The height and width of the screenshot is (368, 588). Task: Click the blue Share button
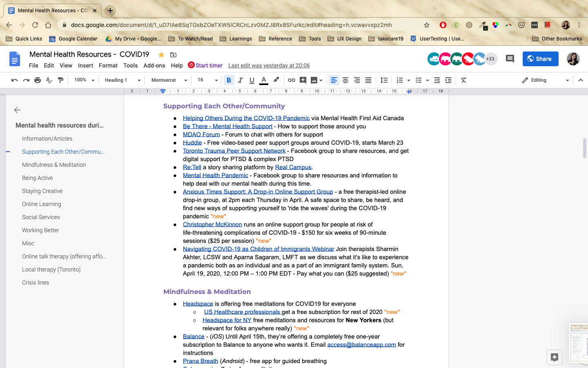(x=539, y=59)
